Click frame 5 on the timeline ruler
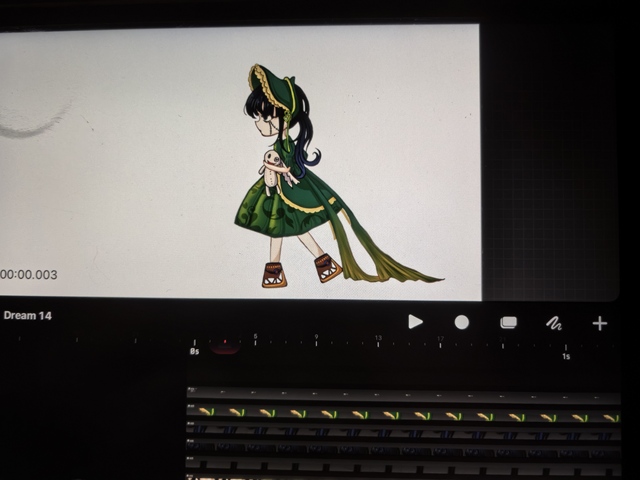640x480 pixels. [255, 338]
